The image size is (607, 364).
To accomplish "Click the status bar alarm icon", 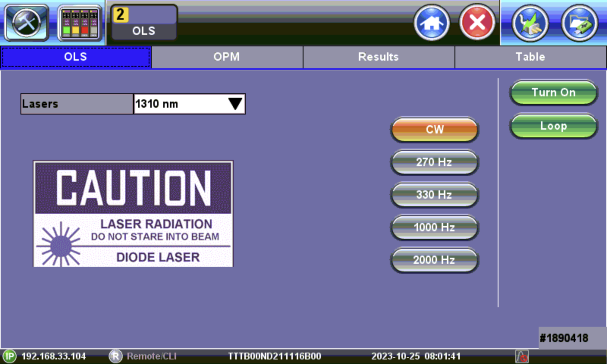I will (522, 356).
